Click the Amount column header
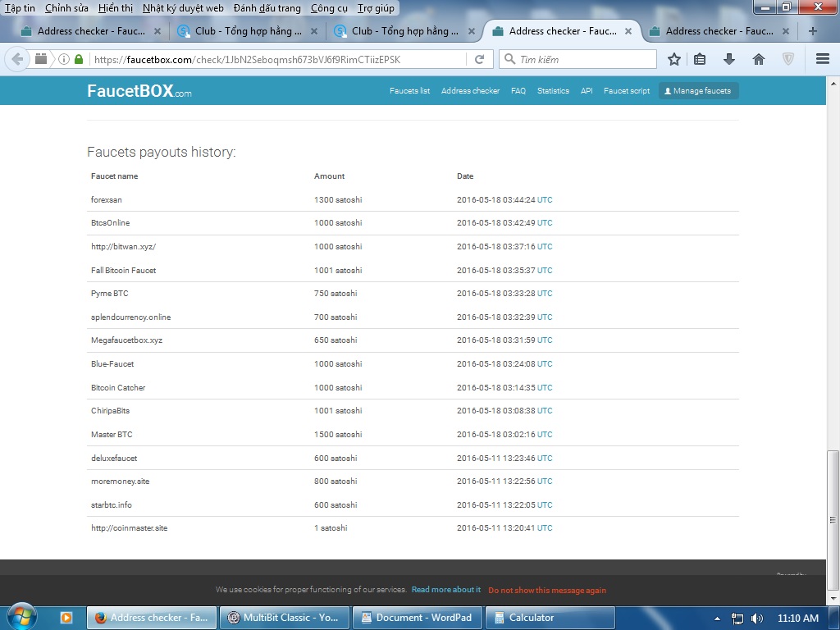This screenshot has height=630, width=840. point(329,176)
